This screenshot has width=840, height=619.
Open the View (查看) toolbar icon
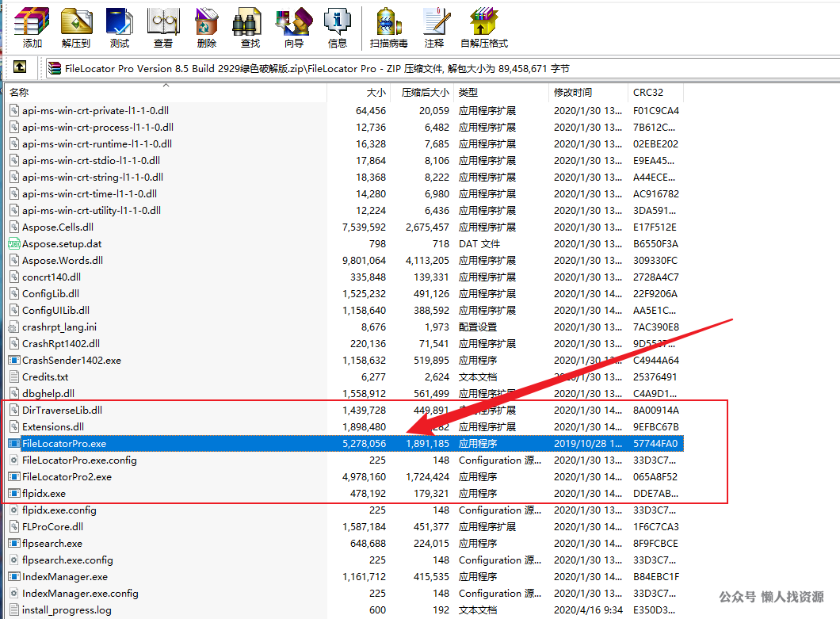[163, 27]
